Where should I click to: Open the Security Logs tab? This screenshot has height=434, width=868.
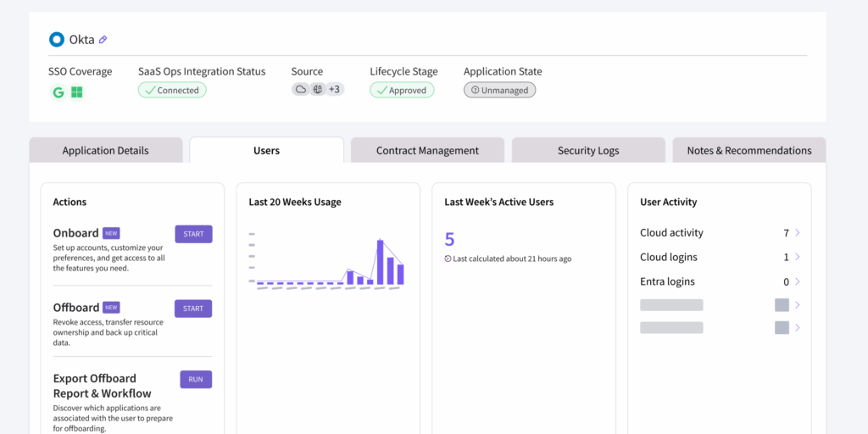[x=588, y=150]
